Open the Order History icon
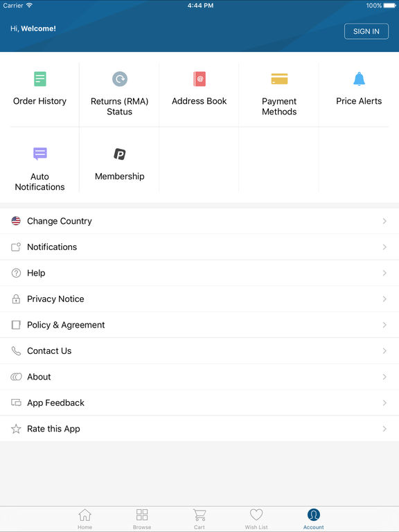399x532 pixels. (40, 79)
